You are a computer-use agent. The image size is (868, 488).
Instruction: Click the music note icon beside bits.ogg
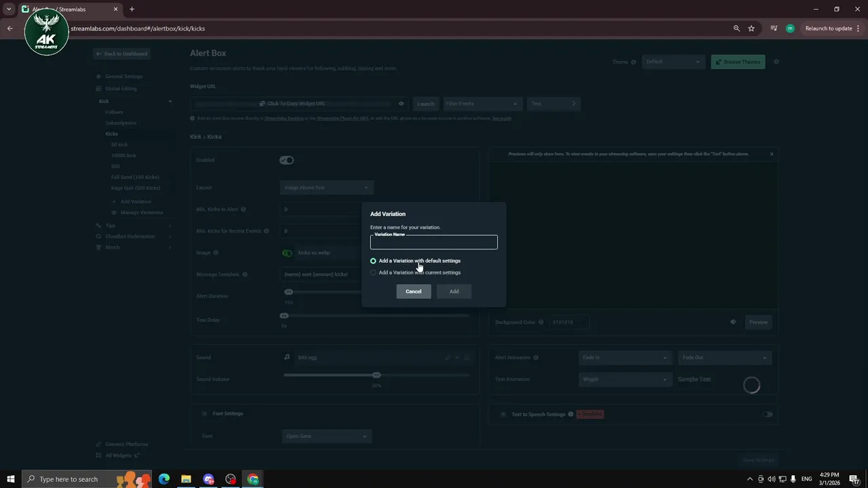pyautogui.click(x=287, y=357)
